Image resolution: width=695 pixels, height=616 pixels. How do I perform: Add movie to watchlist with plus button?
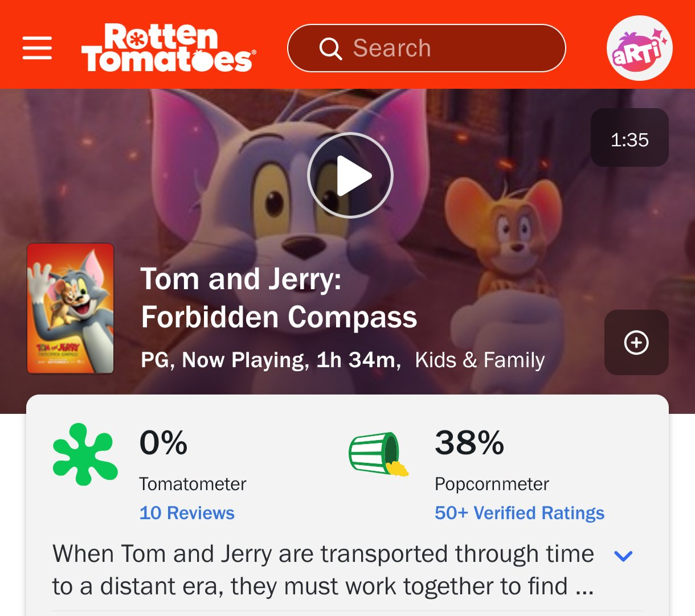[x=636, y=342]
